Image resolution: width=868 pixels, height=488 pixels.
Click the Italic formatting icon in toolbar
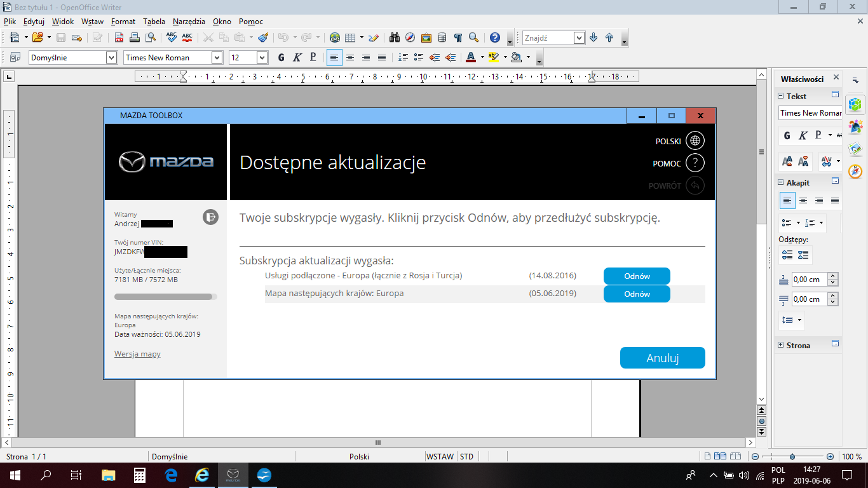[x=297, y=58]
